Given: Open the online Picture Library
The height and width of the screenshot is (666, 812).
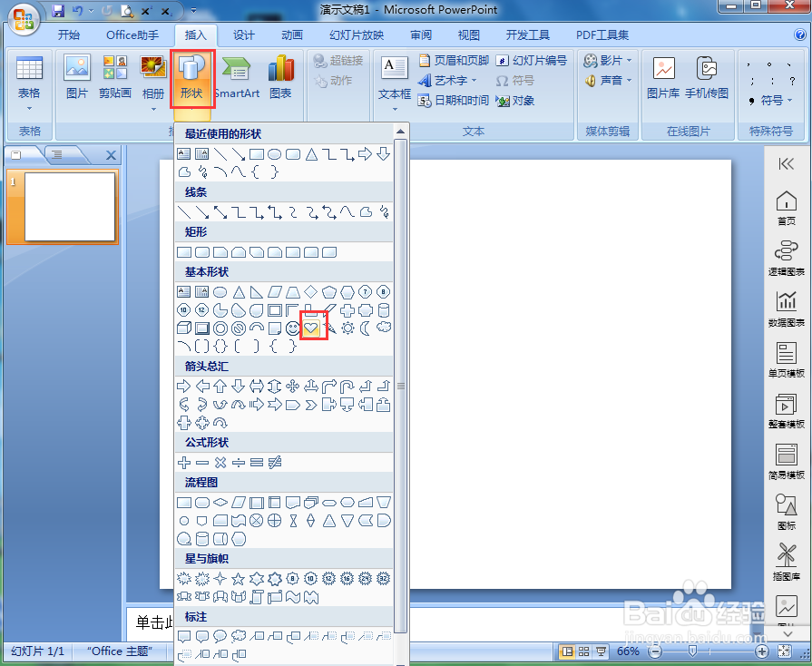Looking at the screenshot, I should pyautogui.click(x=663, y=78).
